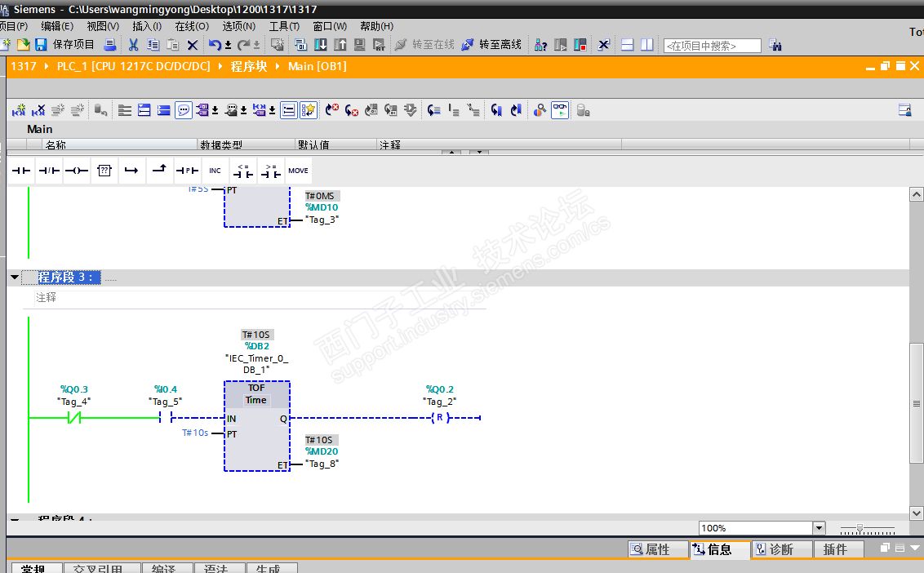
Task: Insert a normally open contact
Action: (x=20, y=171)
